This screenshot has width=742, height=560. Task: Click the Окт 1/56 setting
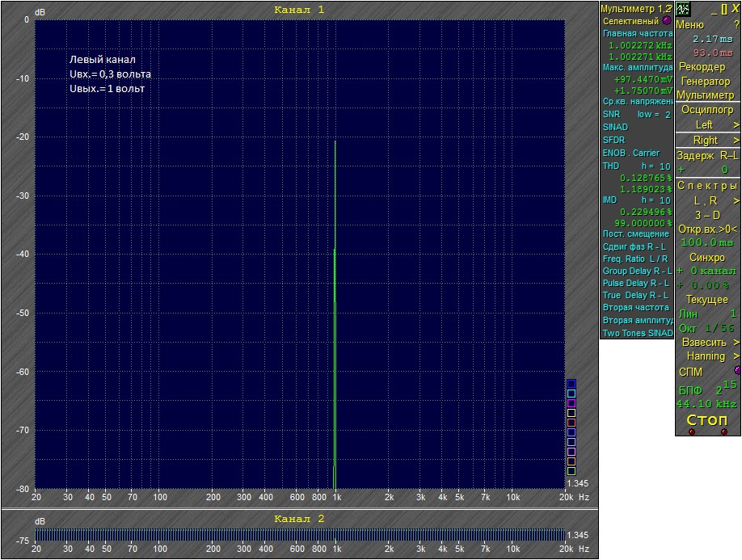pyautogui.click(x=707, y=328)
